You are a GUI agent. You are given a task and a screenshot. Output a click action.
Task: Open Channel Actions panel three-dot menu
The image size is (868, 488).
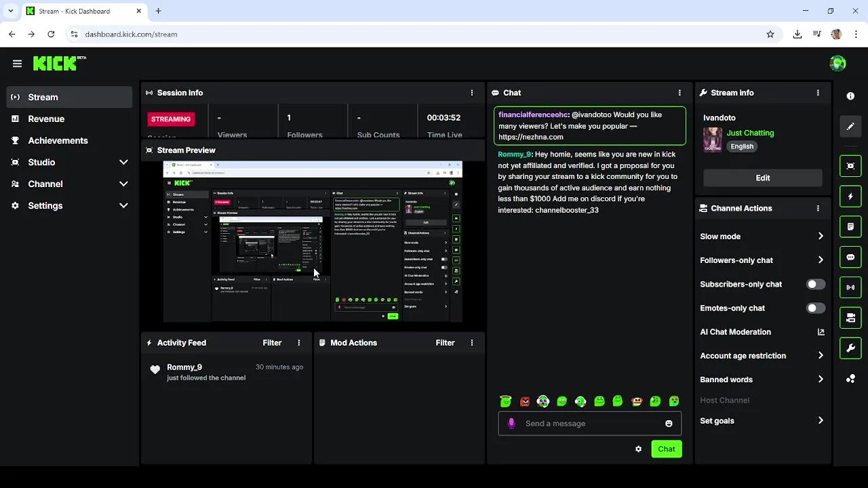[x=818, y=209]
